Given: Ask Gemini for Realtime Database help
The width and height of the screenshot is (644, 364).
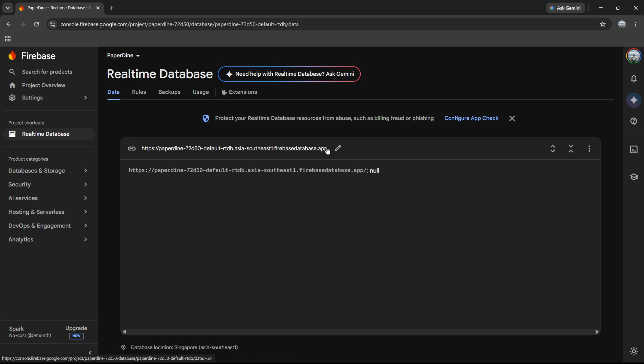Looking at the screenshot, I should coord(289,74).
